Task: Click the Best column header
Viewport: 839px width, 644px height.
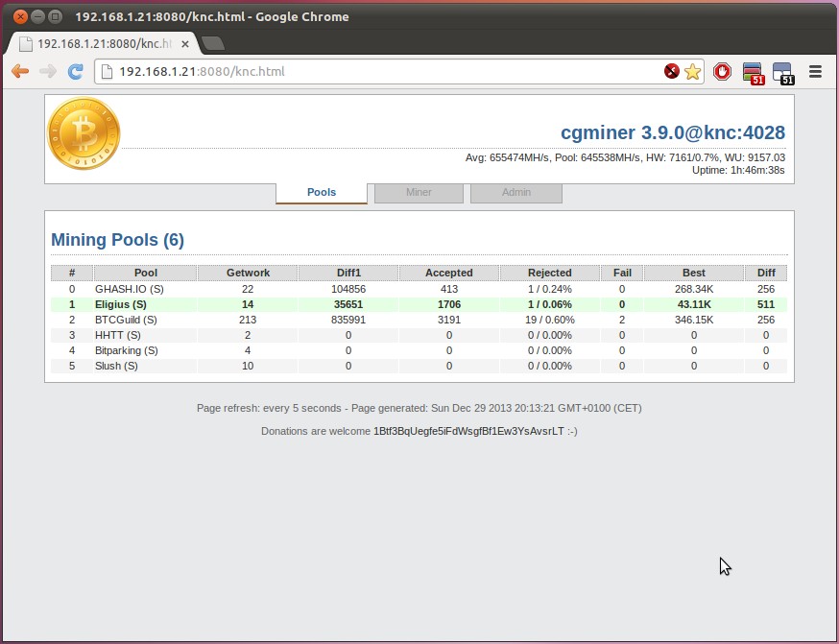Action: click(694, 273)
